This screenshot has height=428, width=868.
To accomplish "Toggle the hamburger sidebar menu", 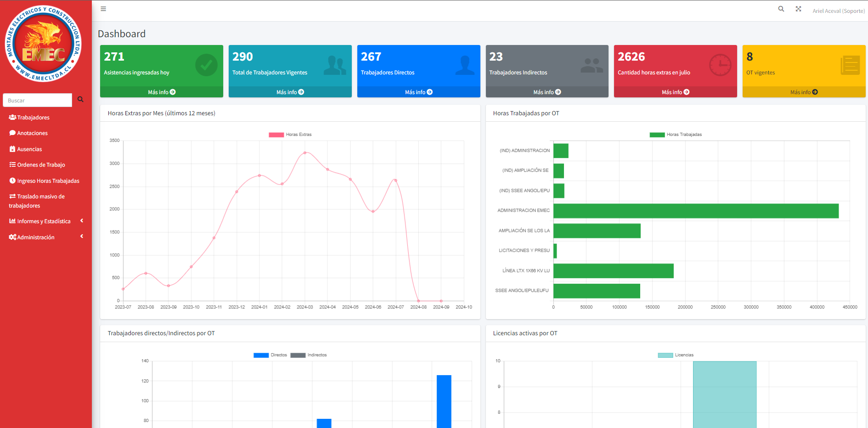I will click(x=103, y=9).
